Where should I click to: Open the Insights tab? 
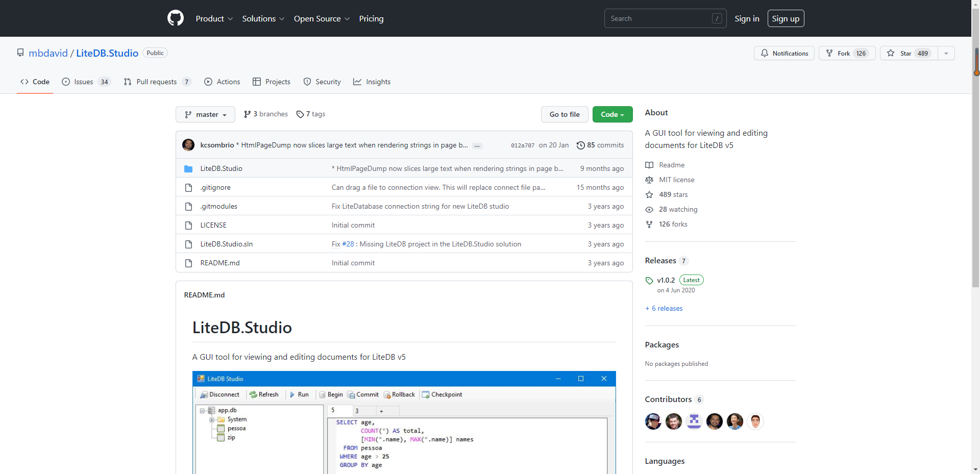tap(372, 82)
